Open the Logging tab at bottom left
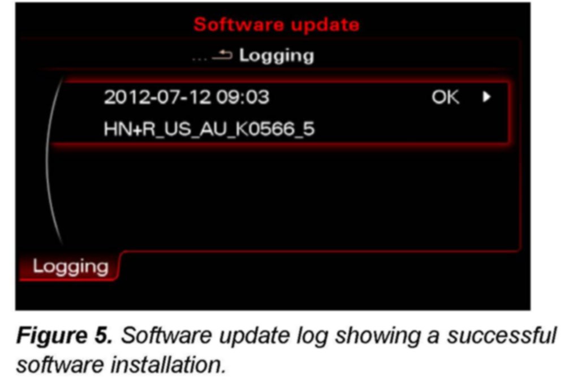Image resolution: width=573 pixels, height=392 pixels. point(70,266)
